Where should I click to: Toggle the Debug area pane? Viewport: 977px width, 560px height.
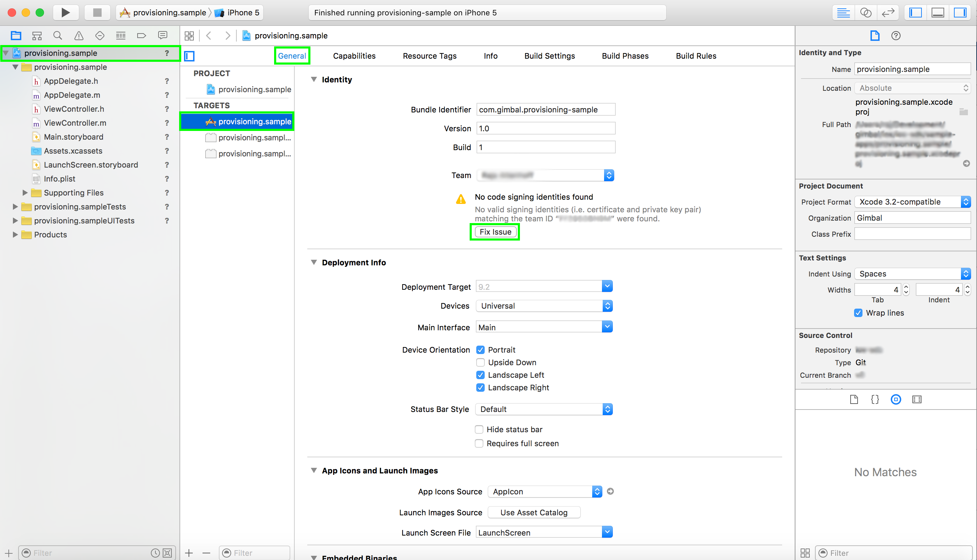938,13
